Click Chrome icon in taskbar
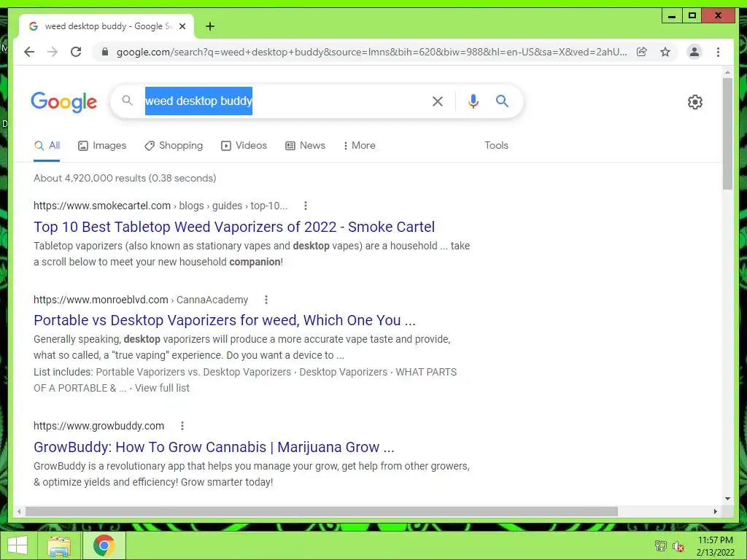The image size is (747, 560). (x=104, y=545)
